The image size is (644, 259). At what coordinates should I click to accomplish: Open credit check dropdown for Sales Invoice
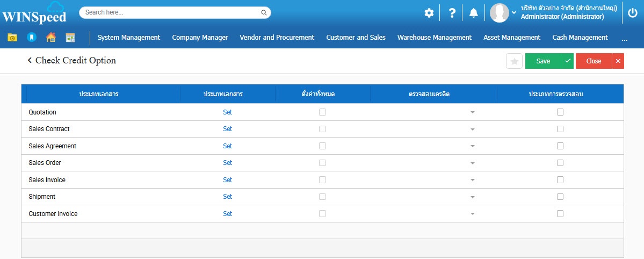pyautogui.click(x=472, y=180)
